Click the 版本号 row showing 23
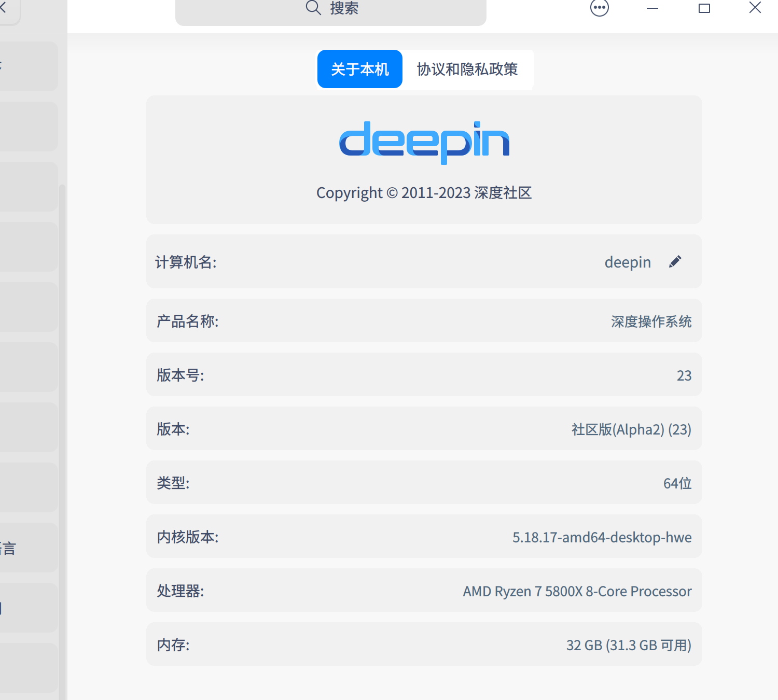Screen dimensions: 778x700 [x=424, y=375]
